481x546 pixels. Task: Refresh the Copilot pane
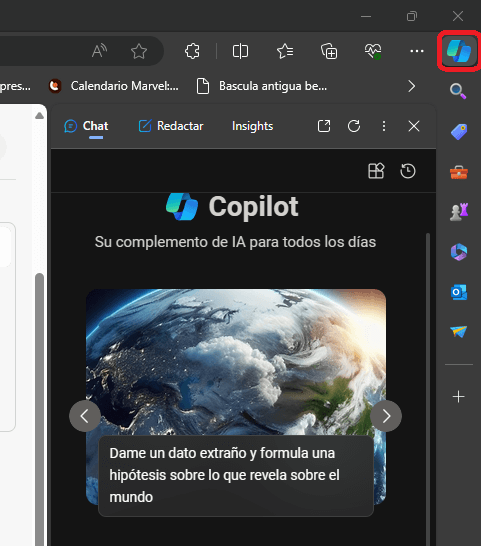point(354,126)
